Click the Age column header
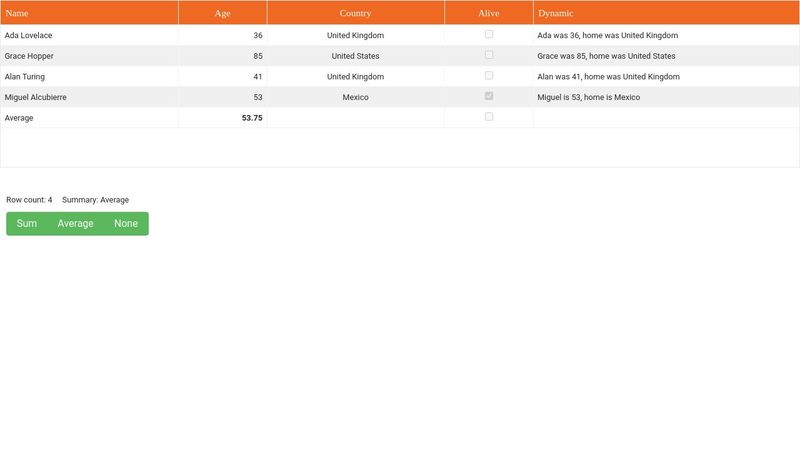 (222, 13)
